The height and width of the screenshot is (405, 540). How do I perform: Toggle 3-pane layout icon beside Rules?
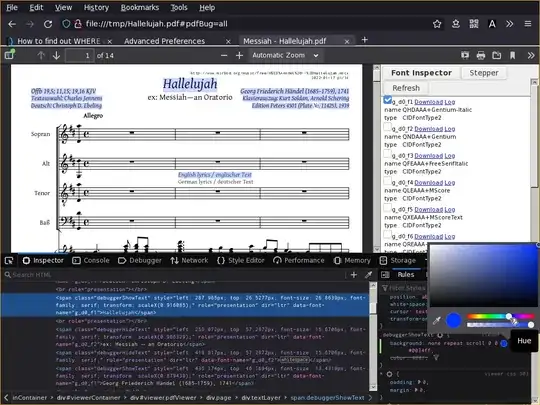385,275
